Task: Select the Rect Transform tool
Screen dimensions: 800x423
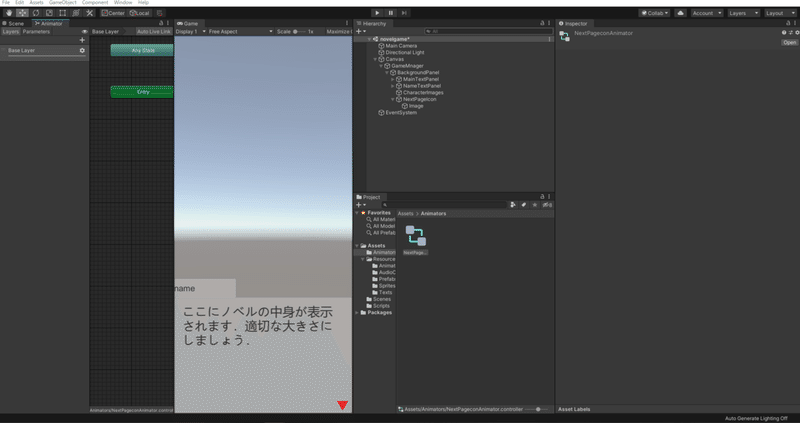Action: pos(62,13)
